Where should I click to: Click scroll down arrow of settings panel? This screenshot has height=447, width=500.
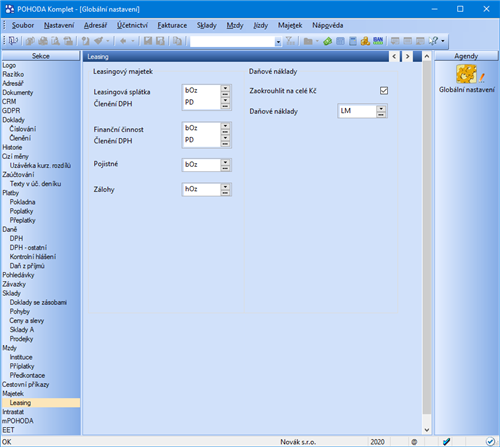427,430
